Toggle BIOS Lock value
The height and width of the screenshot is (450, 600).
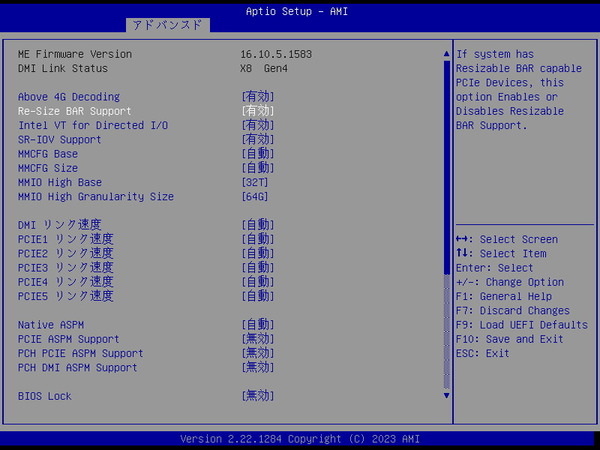pyautogui.click(x=258, y=396)
